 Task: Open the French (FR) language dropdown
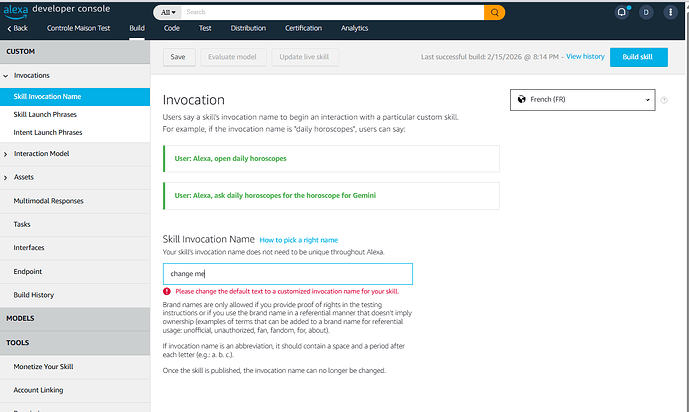(583, 100)
